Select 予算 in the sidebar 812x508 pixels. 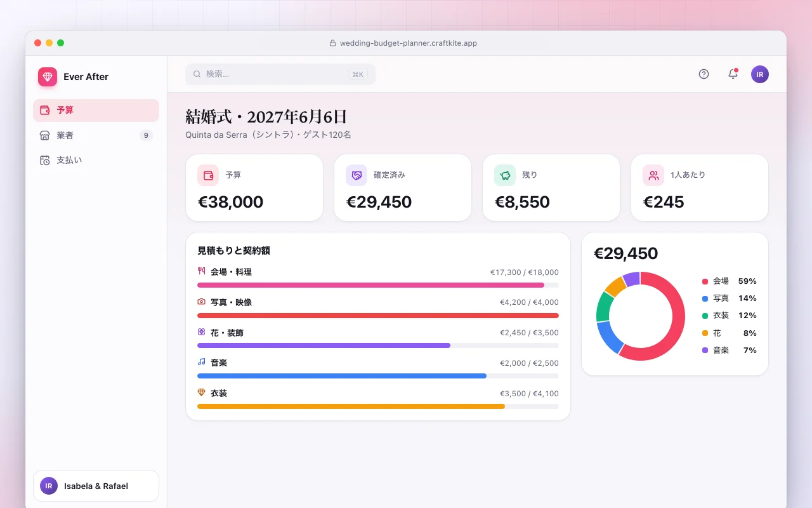point(96,110)
